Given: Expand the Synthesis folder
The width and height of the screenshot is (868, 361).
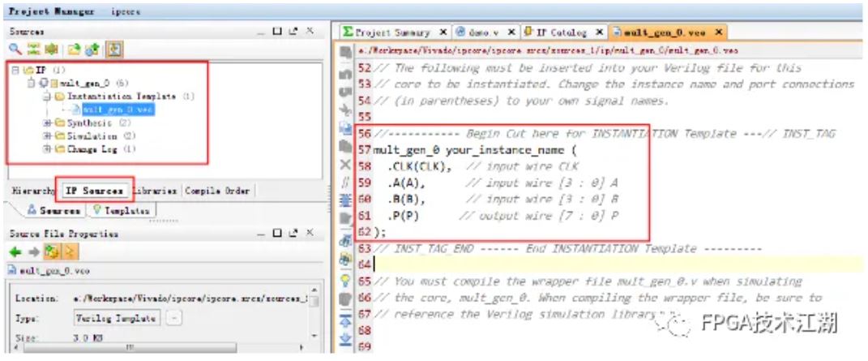Looking at the screenshot, I should [48, 123].
